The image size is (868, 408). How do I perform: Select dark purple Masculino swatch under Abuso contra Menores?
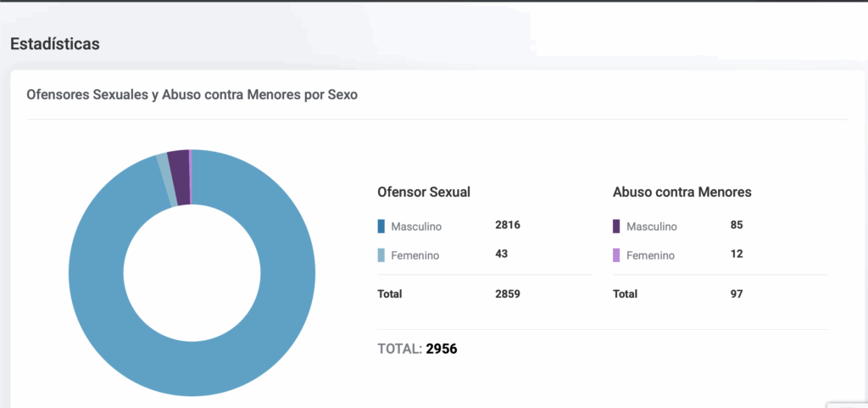point(616,226)
